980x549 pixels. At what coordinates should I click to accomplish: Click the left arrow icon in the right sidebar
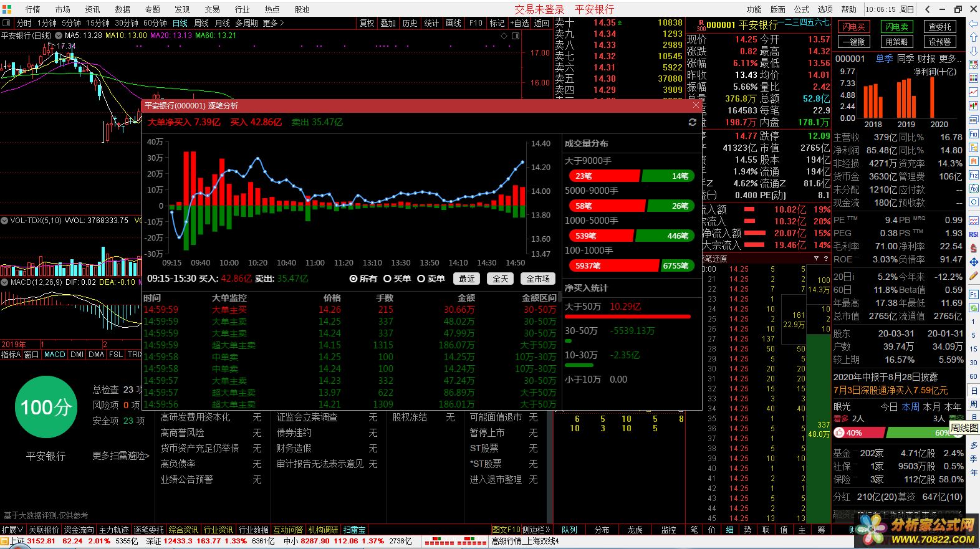click(973, 24)
